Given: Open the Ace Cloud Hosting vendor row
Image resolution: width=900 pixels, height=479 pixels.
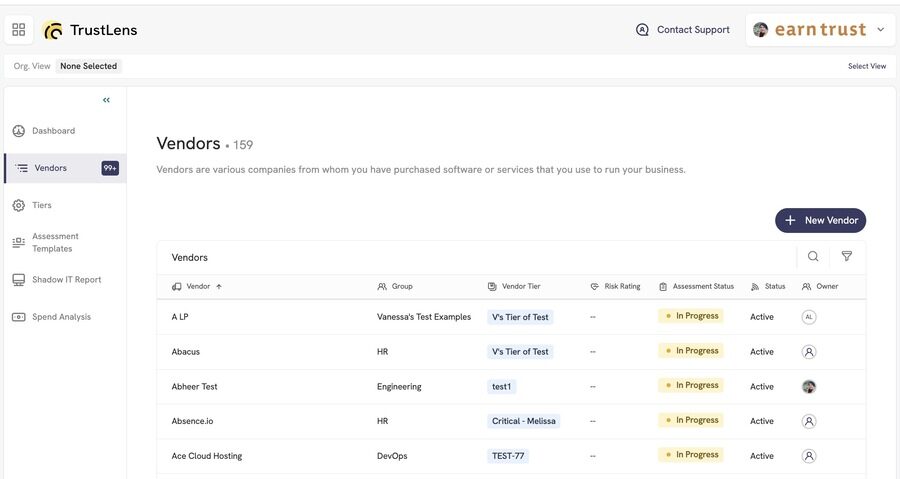Looking at the screenshot, I should (x=207, y=456).
